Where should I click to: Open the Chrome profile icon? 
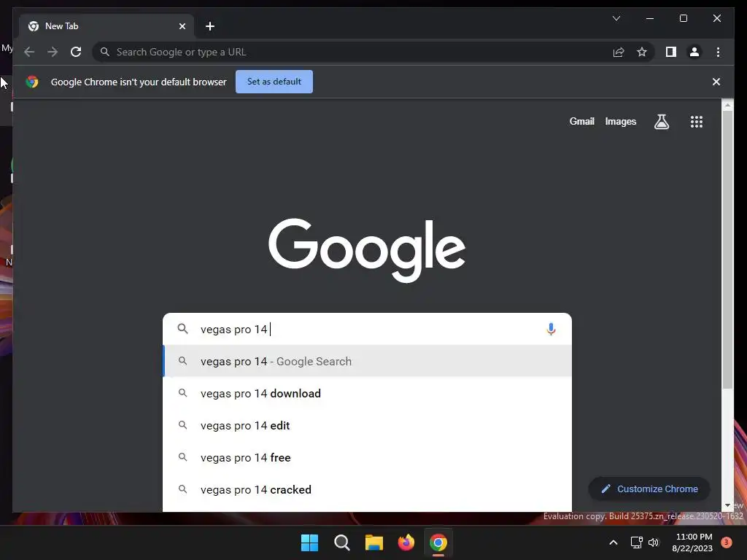coord(694,52)
